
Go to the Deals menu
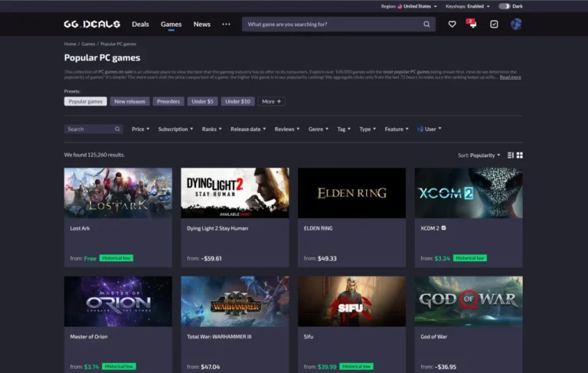(140, 24)
